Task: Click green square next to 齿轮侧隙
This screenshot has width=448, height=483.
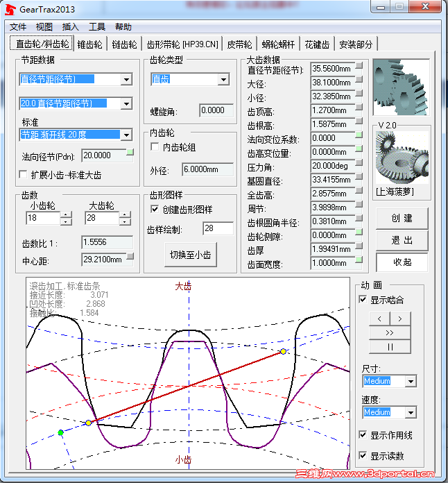Action: click(x=359, y=232)
